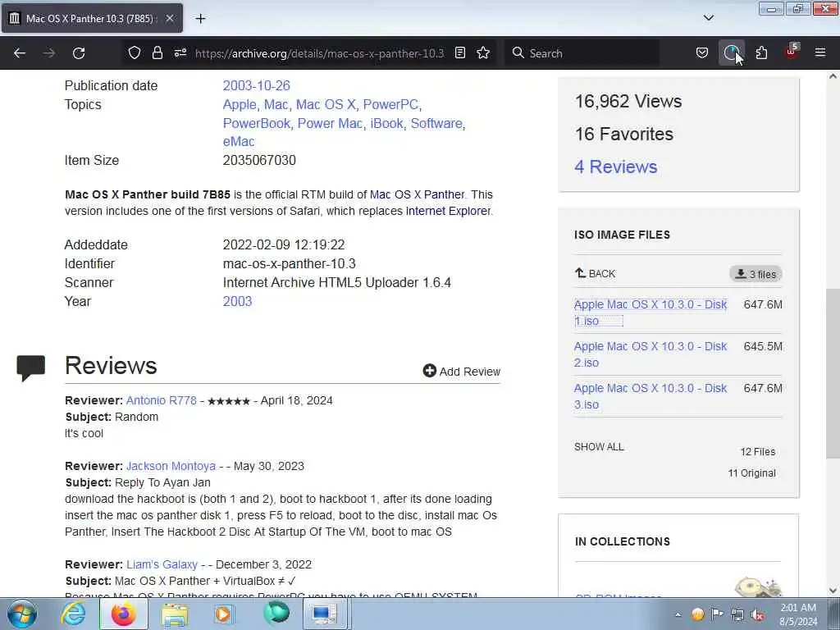Screen dimensions: 840x630
Task: Click SHOW ALL files link
Action: pos(599,447)
